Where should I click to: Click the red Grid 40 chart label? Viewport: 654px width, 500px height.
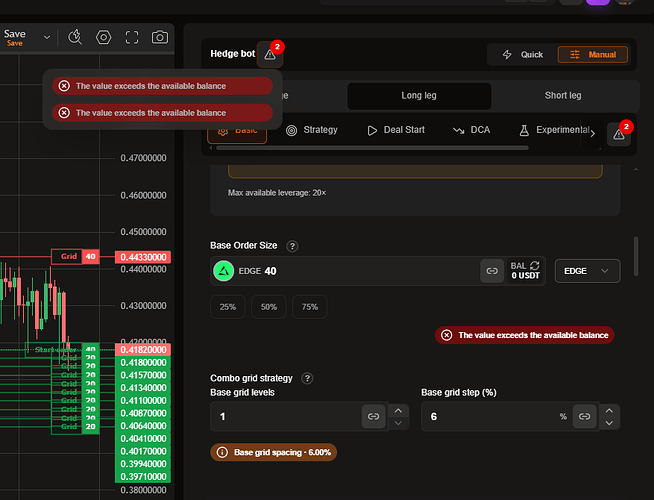(75, 256)
